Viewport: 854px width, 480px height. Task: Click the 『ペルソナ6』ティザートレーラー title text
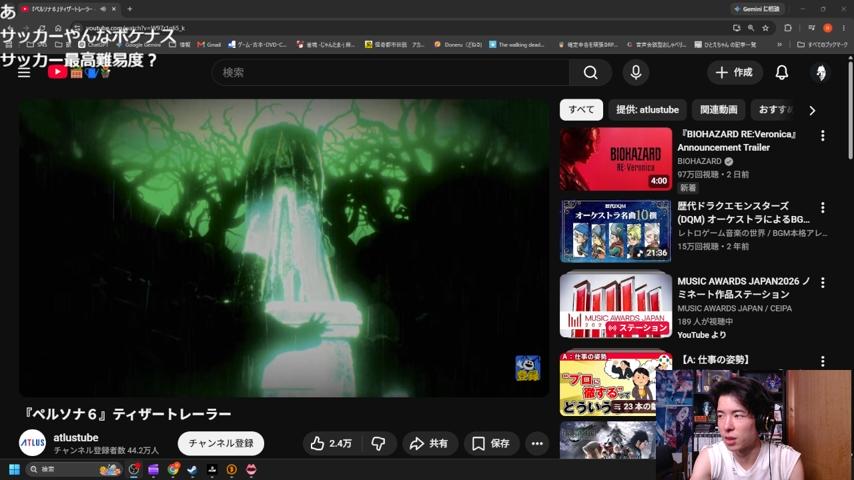point(127,414)
